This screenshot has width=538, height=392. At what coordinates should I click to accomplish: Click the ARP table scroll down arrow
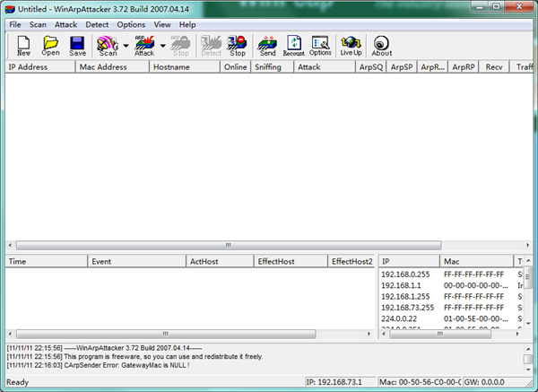click(528, 323)
